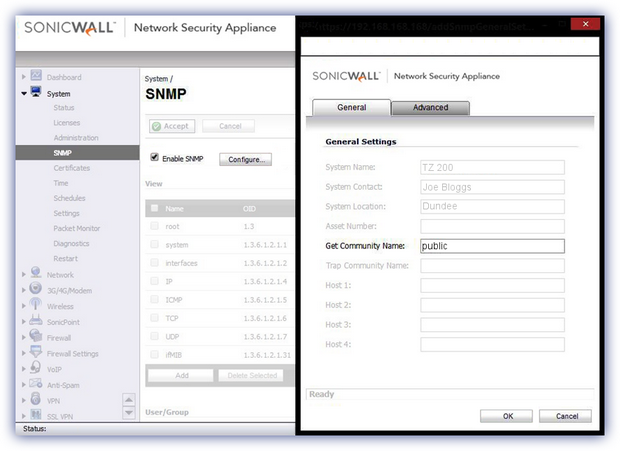Check the box for the ifMIB view row

tap(155, 355)
